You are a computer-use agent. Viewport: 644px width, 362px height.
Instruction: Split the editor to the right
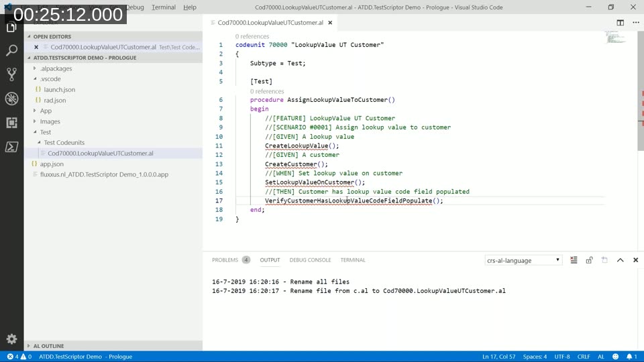tap(620, 23)
